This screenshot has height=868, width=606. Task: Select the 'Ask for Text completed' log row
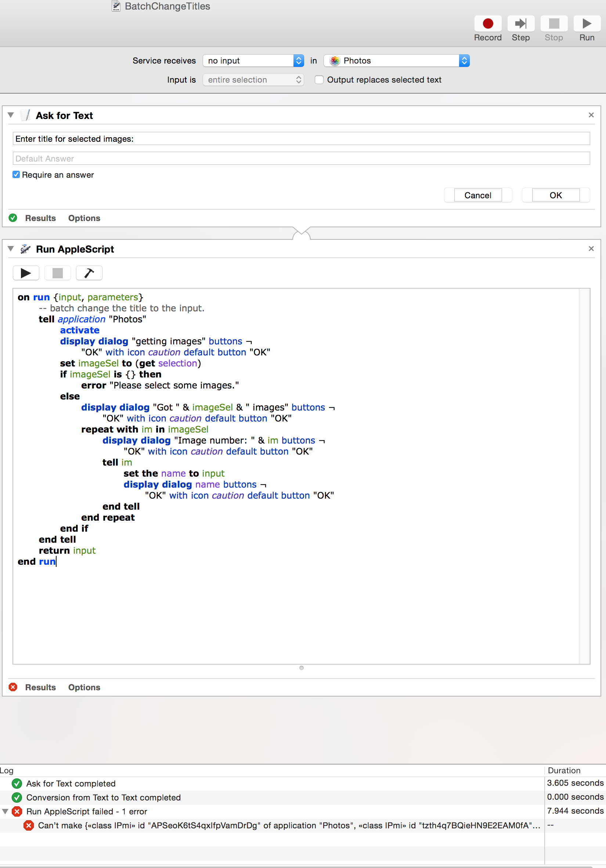(x=271, y=783)
